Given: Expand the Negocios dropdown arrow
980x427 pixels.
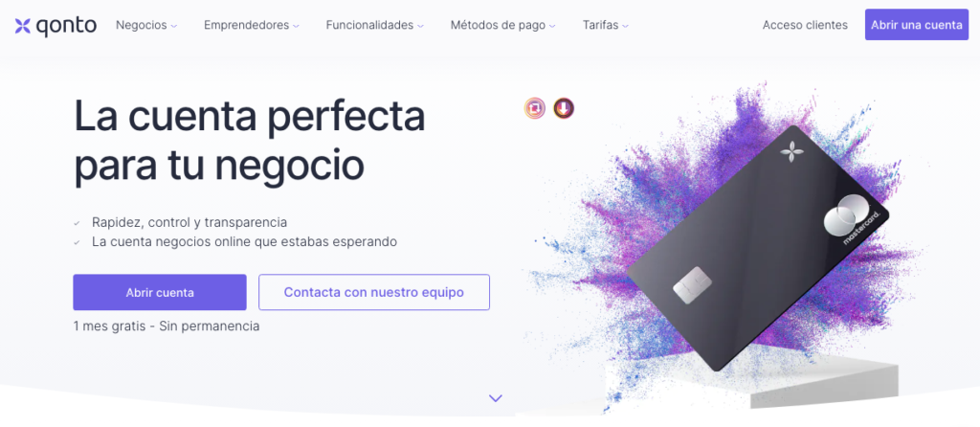Looking at the screenshot, I should [x=174, y=26].
